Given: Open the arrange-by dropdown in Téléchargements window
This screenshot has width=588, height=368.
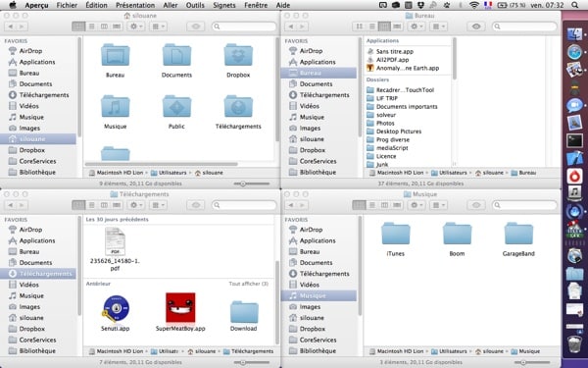Looking at the screenshot, I should 158,205.
